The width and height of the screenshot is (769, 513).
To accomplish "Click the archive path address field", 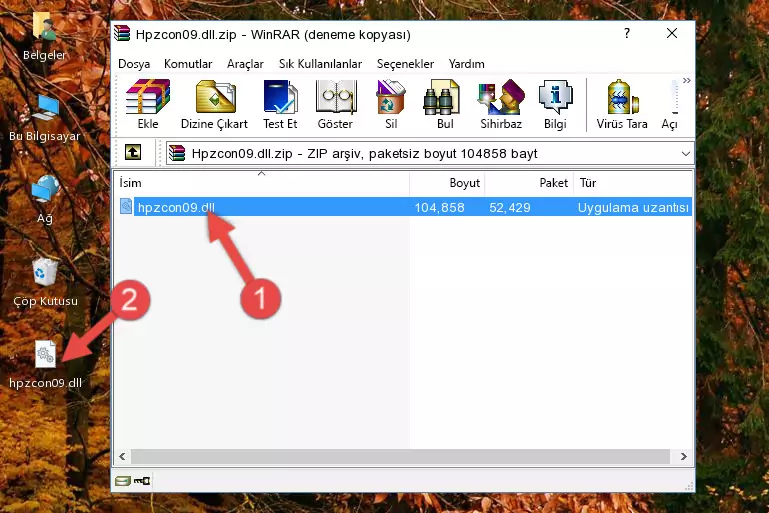I will click(430, 154).
